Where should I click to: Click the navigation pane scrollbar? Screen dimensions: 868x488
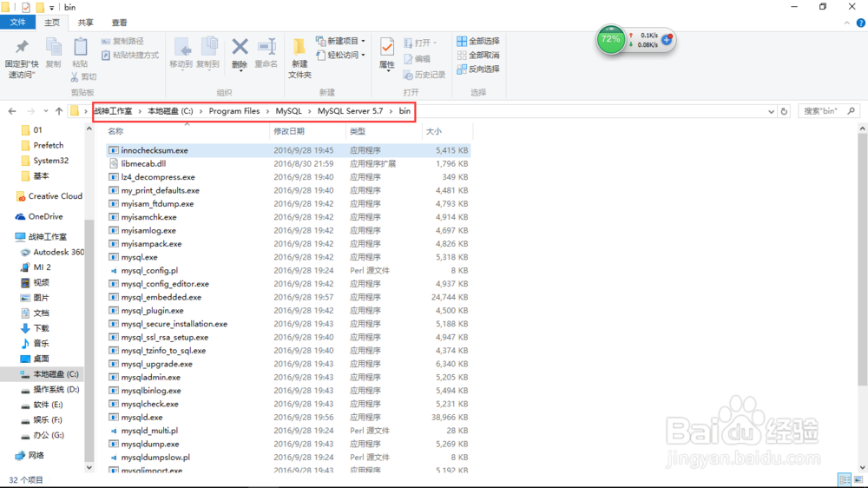[89, 340]
